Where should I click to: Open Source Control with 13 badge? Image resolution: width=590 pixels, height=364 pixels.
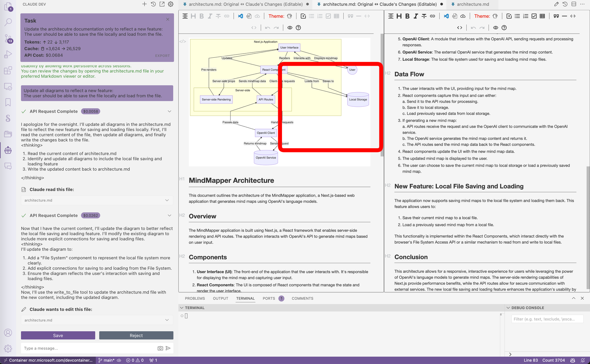[x=8, y=38]
